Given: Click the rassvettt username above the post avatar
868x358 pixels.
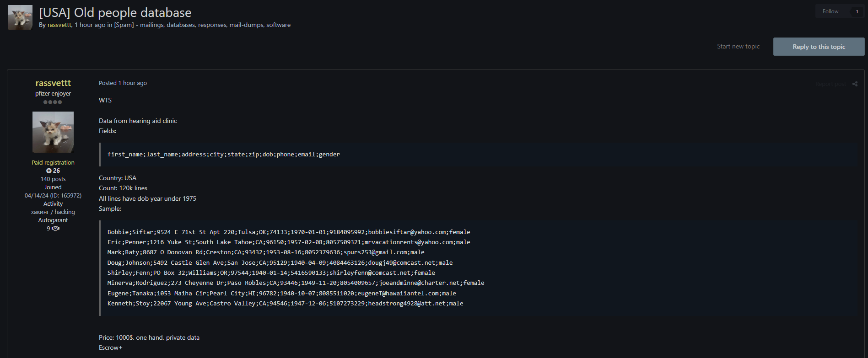Looking at the screenshot, I should 53,83.
